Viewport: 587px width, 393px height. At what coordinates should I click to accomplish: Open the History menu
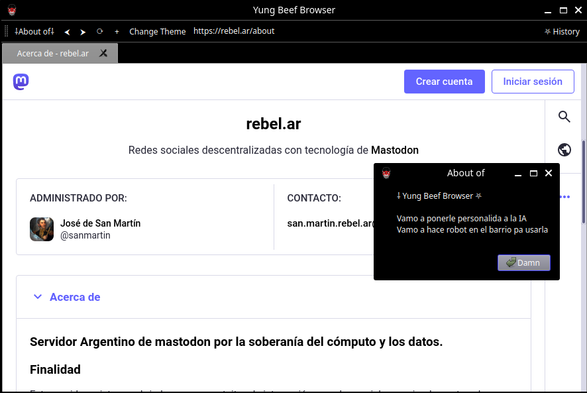pos(562,32)
